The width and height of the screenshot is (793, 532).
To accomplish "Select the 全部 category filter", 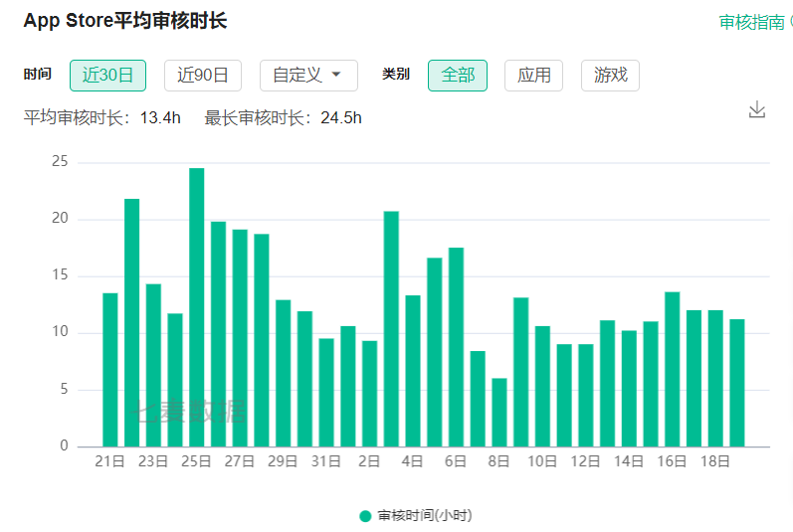I will tap(458, 76).
